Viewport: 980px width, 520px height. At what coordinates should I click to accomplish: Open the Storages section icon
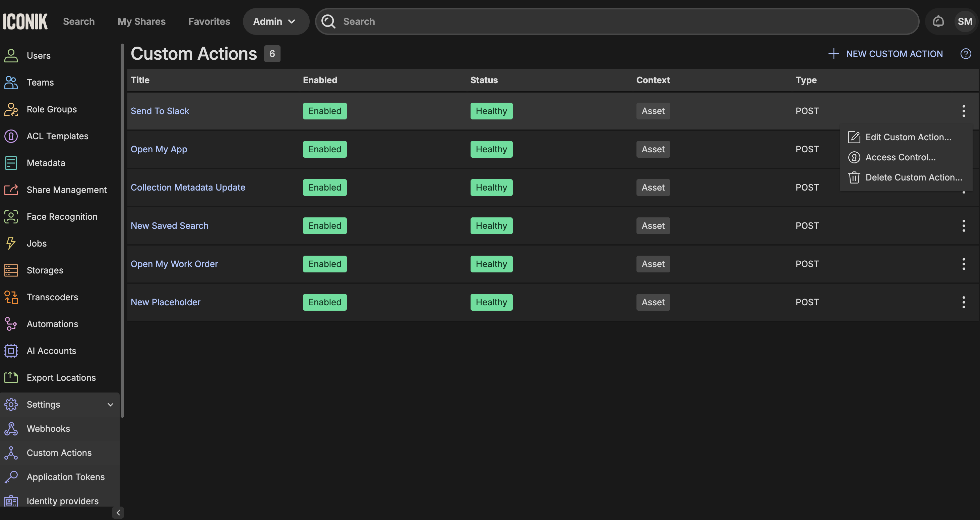(x=11, y=270)
